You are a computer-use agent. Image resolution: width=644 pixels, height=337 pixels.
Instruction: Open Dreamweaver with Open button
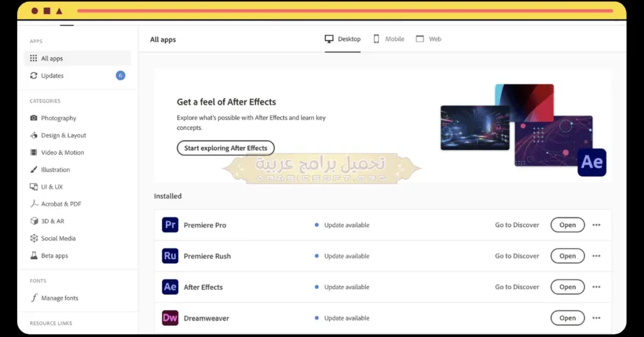[x=567, y=318]
